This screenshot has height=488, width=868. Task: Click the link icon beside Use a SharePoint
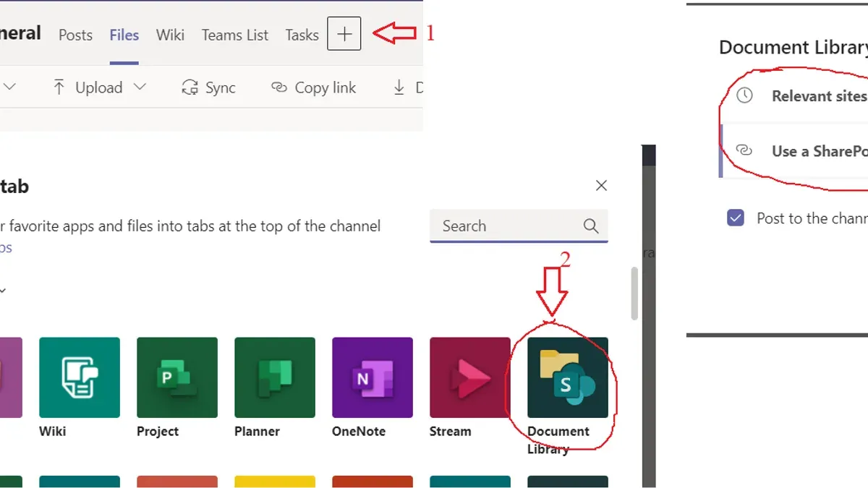745,150
